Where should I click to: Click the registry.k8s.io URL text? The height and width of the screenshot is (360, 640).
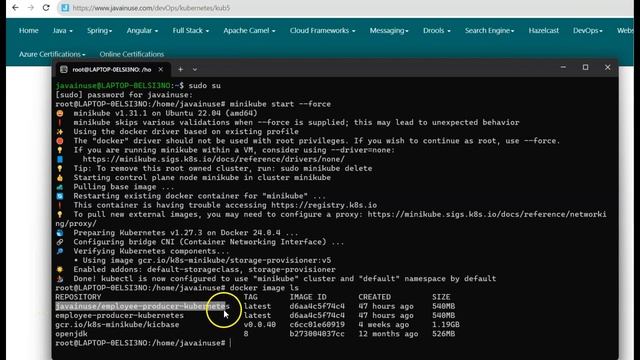coord(324,205)
